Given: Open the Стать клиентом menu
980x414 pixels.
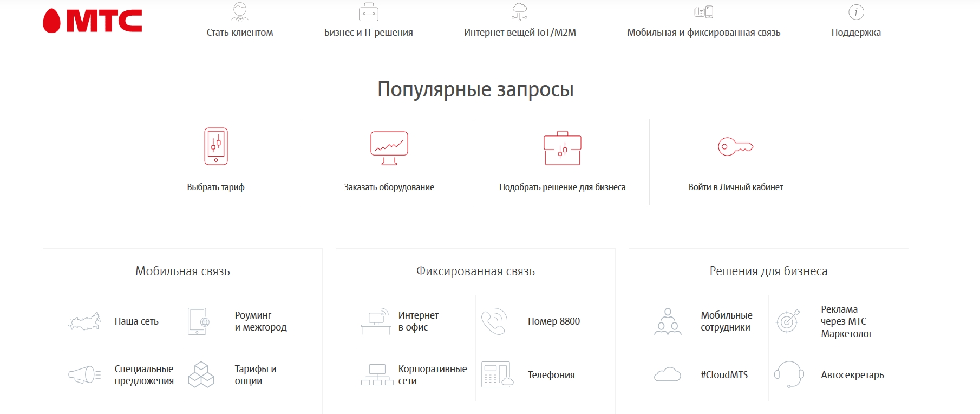Looking at the screenshot, I should click(x=240, y=33).
